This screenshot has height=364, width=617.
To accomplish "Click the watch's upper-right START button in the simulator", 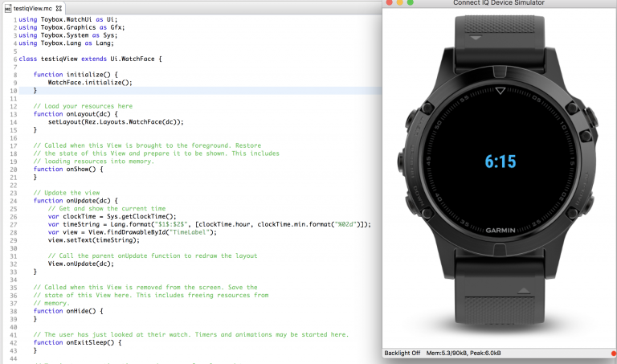I will (590, 118).
